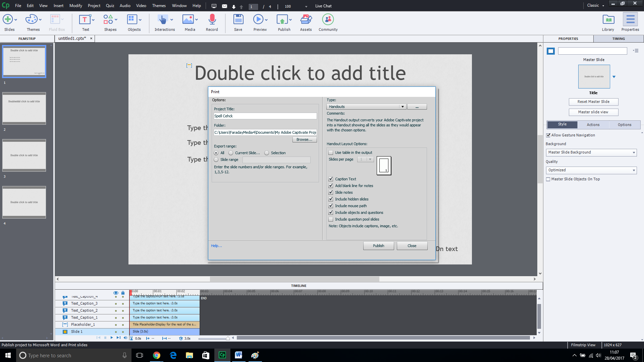Expand Master Slide Background dropdown
Image resolution: width=644 pixels, height=362 pixels.
tap(634, 153)
